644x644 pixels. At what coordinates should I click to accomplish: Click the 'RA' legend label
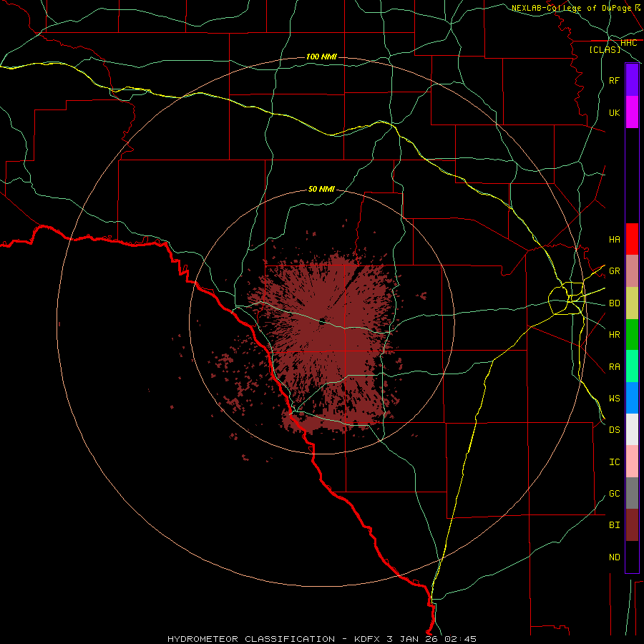[x=615, y=367]
